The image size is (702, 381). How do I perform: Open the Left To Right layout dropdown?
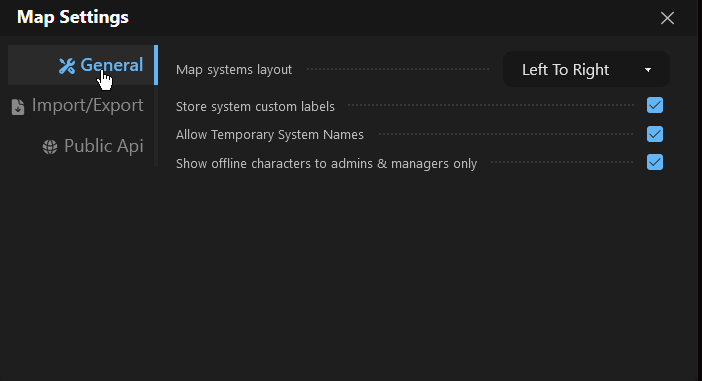[586, 69]
